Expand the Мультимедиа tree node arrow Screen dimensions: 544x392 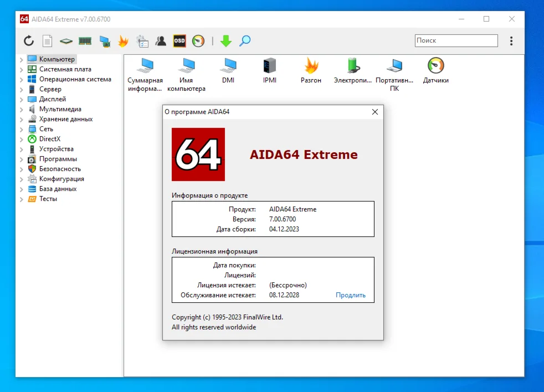(22, 110)
